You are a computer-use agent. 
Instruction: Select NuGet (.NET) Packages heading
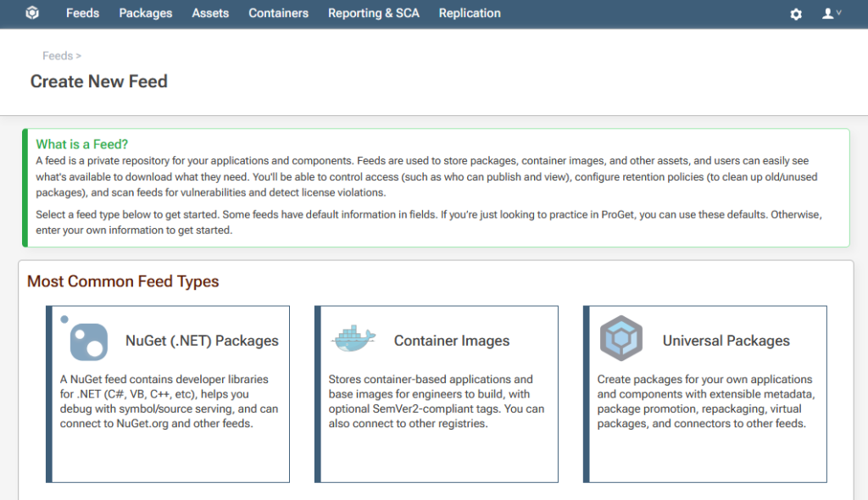pyautogui.click(x=202, y=341)
